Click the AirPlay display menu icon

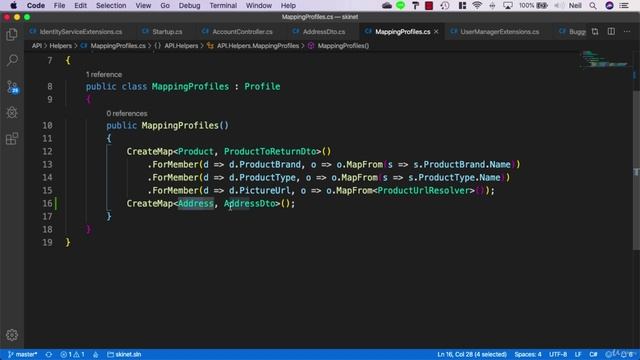(x=508, y=6)
